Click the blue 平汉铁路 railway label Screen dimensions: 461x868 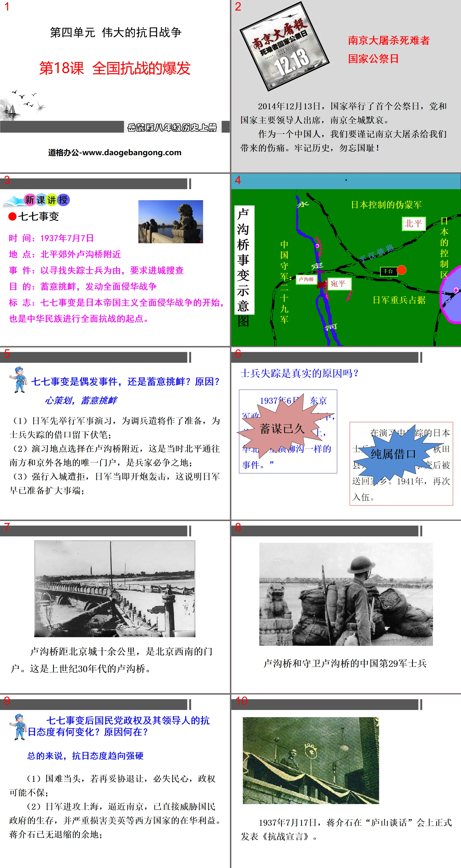pos(376,254)
